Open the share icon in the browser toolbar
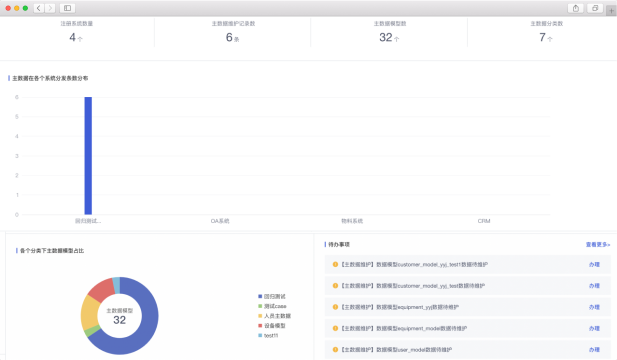The width and height of the screenshot is (617, 360). coord(576,8)
